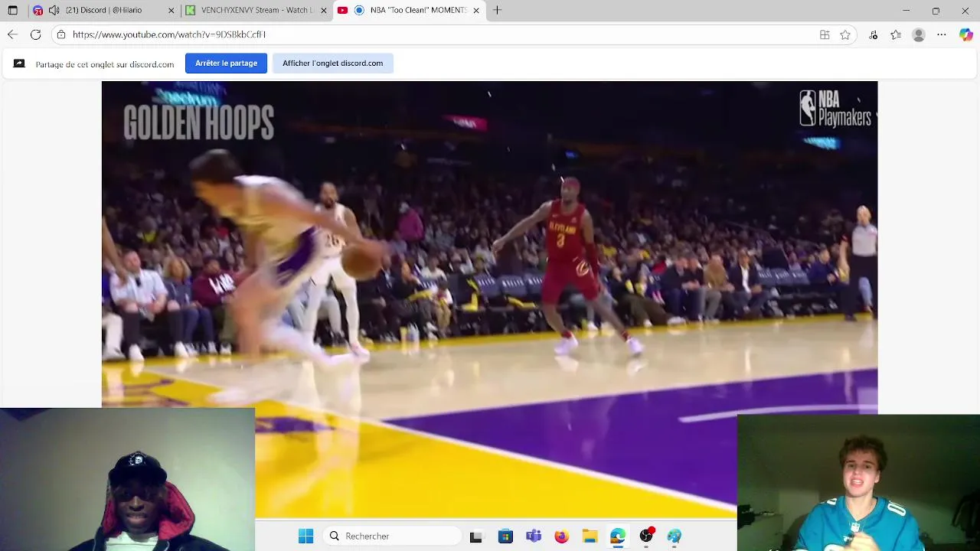The height and width of the screenshot is (551, 980).
Task: Open the media control music icon
Action: click(874, 34)
